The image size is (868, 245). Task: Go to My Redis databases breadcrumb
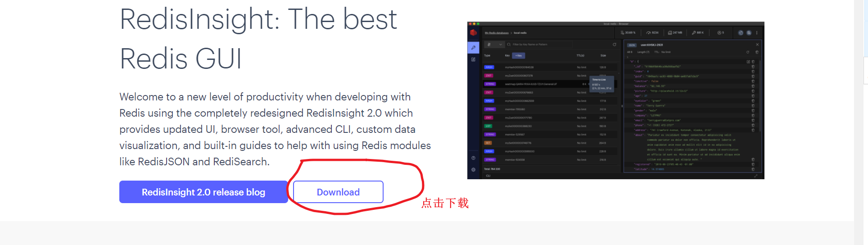click(497, 33)
